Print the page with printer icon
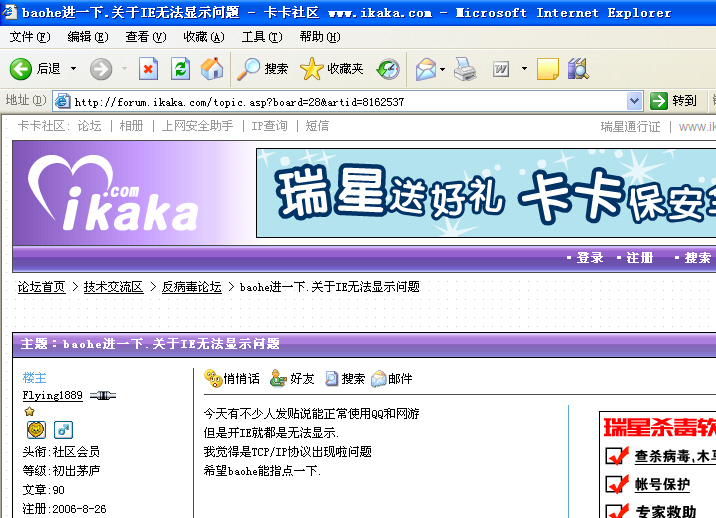 465,69
